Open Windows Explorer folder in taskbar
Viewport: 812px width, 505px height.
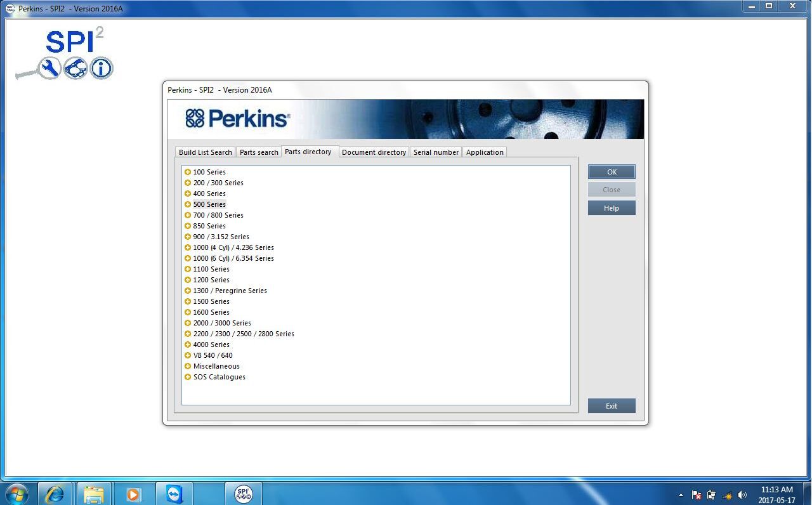(94, 494)
